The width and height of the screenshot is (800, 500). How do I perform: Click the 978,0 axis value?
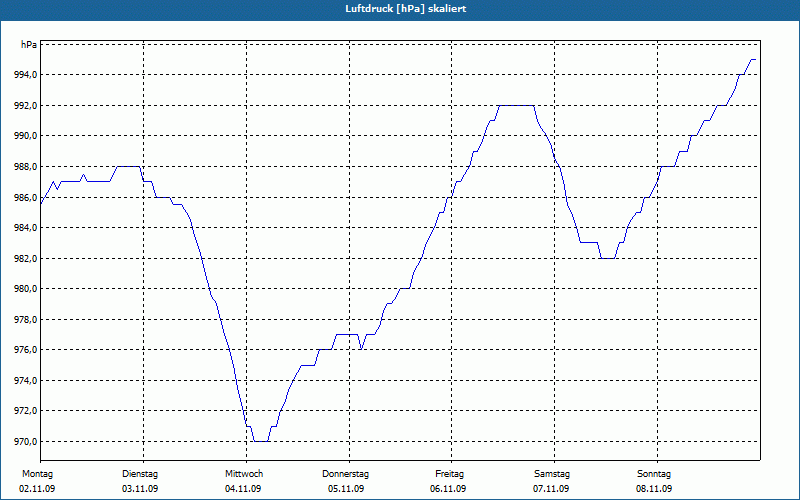(x=26, y=320)
